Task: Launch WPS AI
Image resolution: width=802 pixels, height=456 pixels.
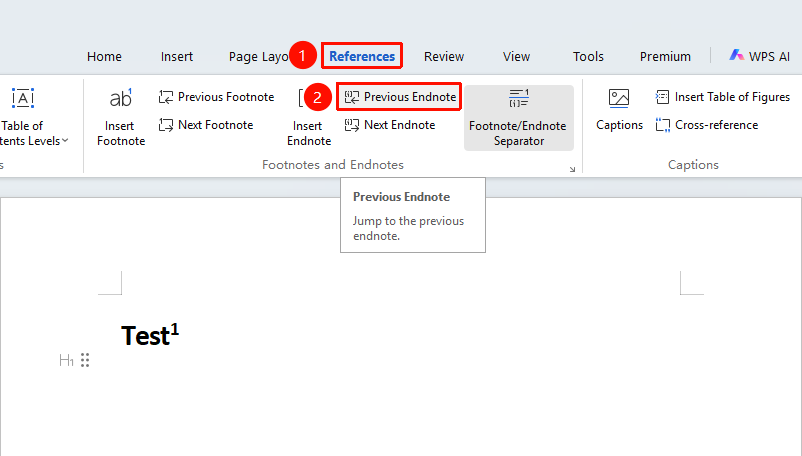Action: (760, 56)
